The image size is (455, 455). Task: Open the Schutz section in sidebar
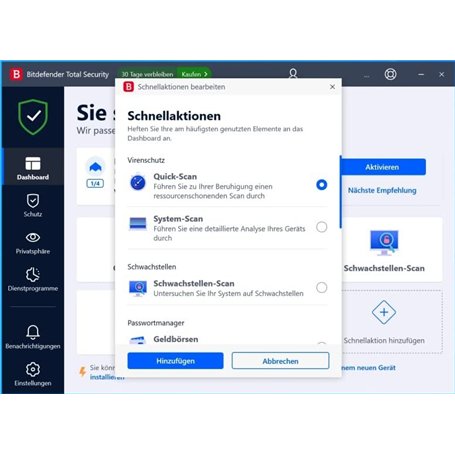33,205
